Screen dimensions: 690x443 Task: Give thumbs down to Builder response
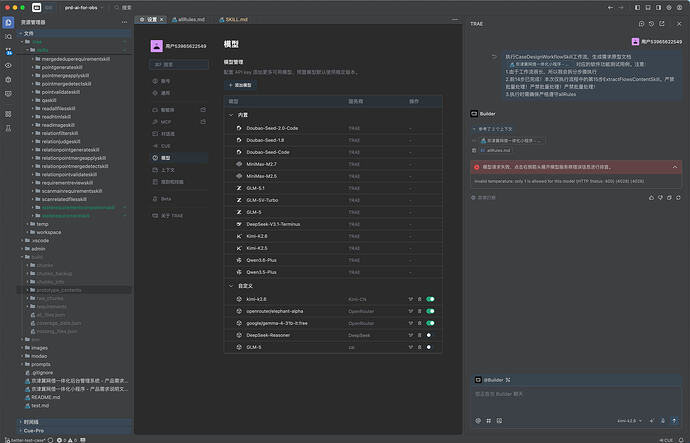pyautogui.click(x=661, y=198)
